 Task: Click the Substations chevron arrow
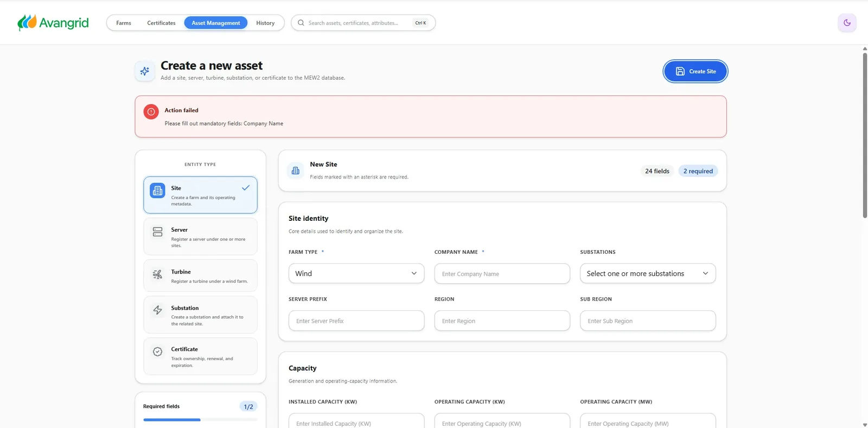(x=705, y=273)
